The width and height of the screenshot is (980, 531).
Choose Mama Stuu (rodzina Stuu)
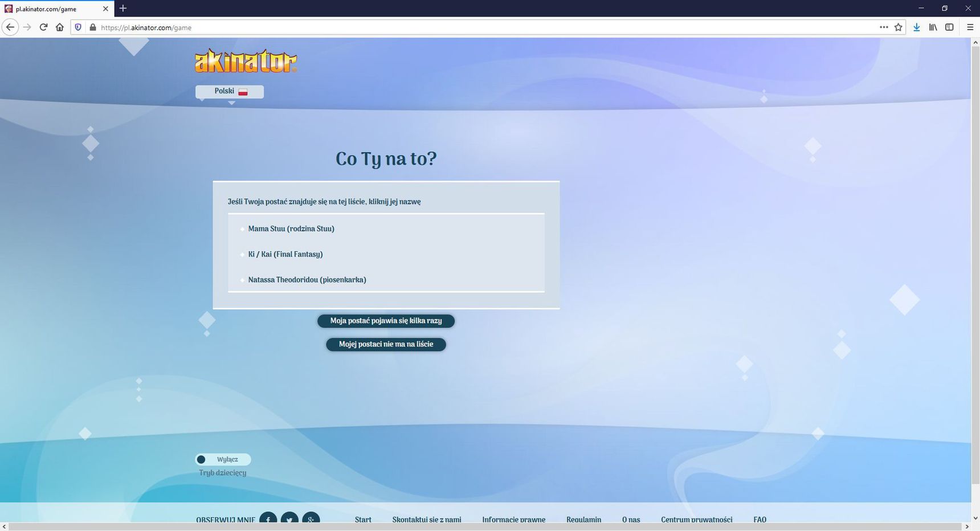coord(291,228)
